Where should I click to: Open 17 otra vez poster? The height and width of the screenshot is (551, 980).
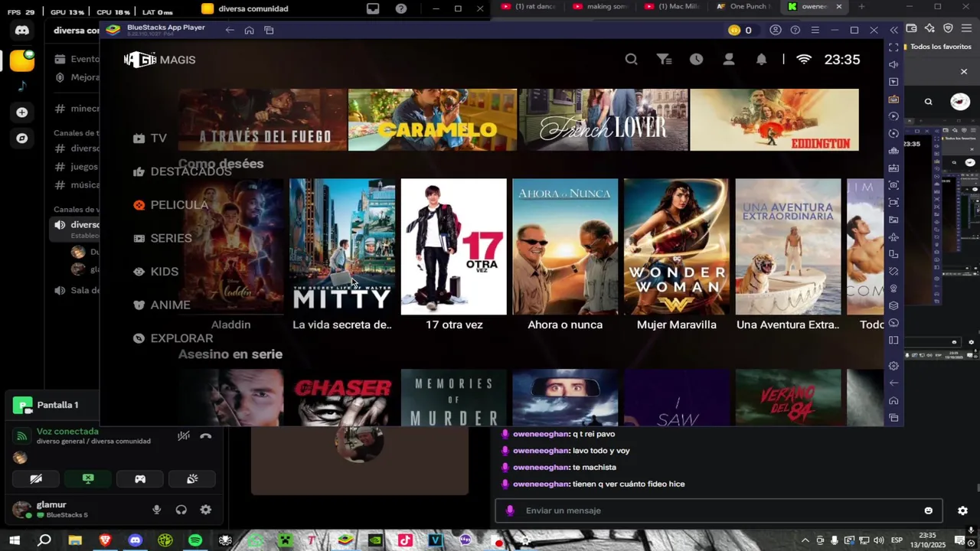coord(454,246)
